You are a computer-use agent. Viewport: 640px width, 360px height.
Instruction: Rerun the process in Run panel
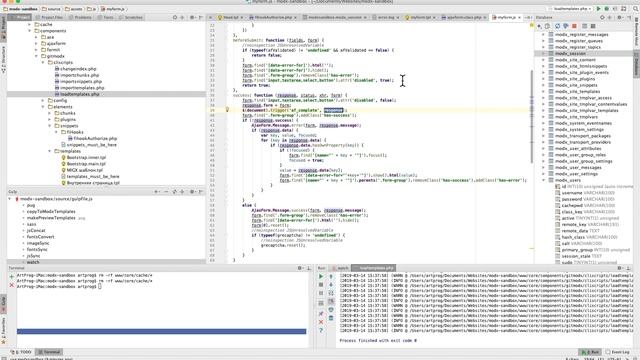pos(321,276)
